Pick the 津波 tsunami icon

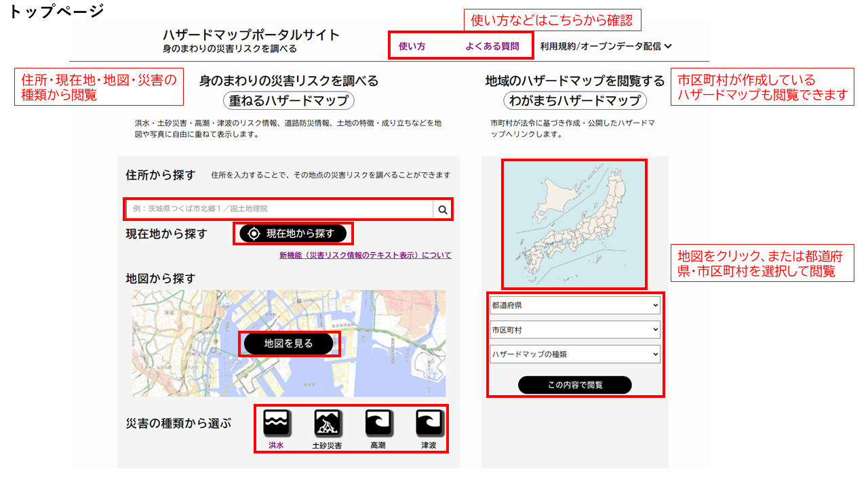(429, 424)
